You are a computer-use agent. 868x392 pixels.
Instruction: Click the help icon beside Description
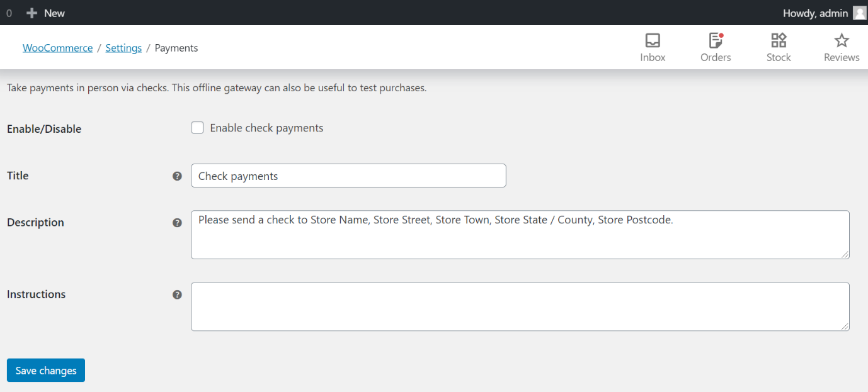point(177,223)
